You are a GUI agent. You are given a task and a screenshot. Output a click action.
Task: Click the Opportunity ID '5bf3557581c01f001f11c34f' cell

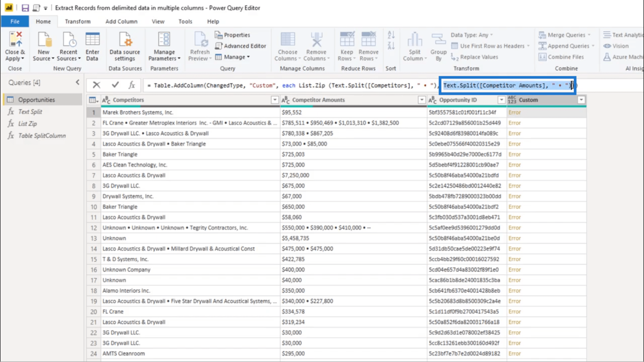point(467,112)
